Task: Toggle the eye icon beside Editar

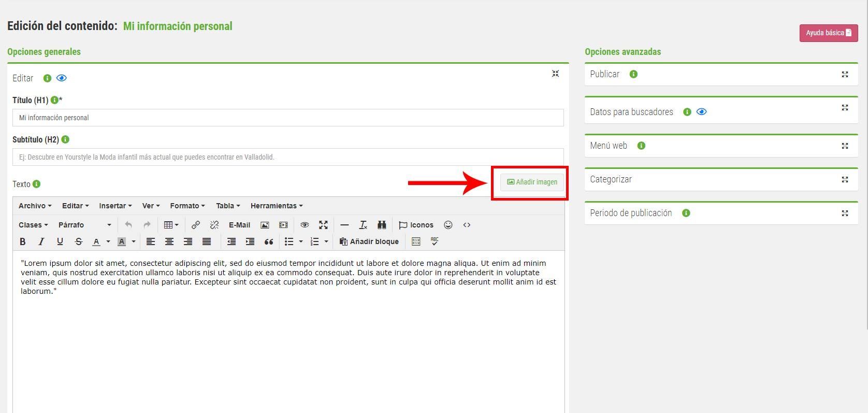Action: pos(62,78)
